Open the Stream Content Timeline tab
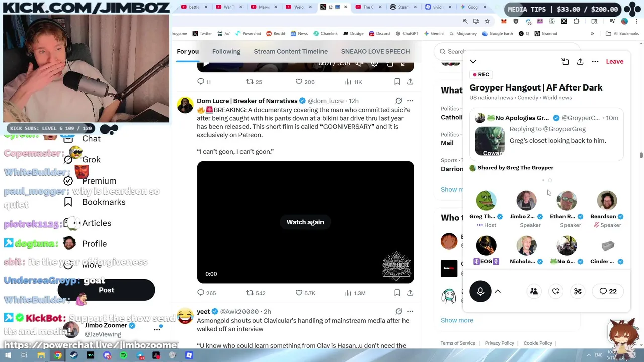Screen dimensions: 644x362 point(290,51)
